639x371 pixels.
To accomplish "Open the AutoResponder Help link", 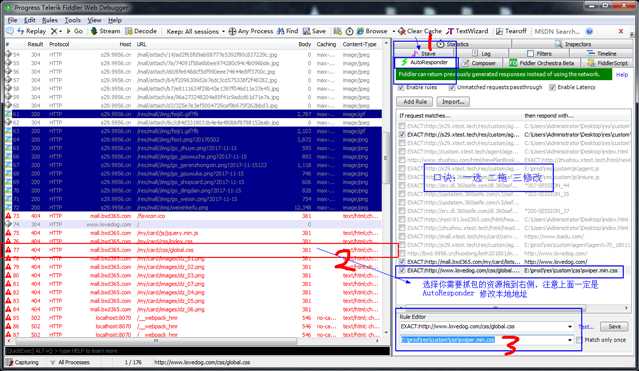I will [x=622, y=75].
